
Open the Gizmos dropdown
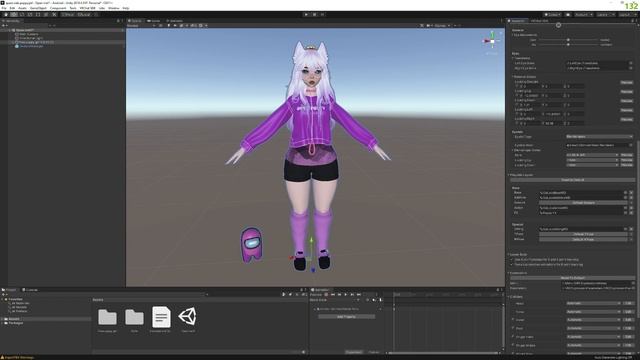pos(442,25)
